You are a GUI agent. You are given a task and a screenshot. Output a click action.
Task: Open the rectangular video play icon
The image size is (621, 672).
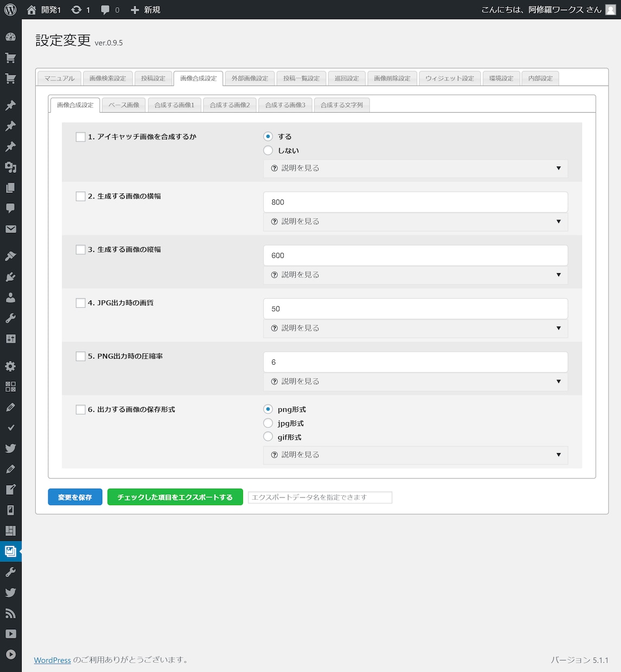10,634
